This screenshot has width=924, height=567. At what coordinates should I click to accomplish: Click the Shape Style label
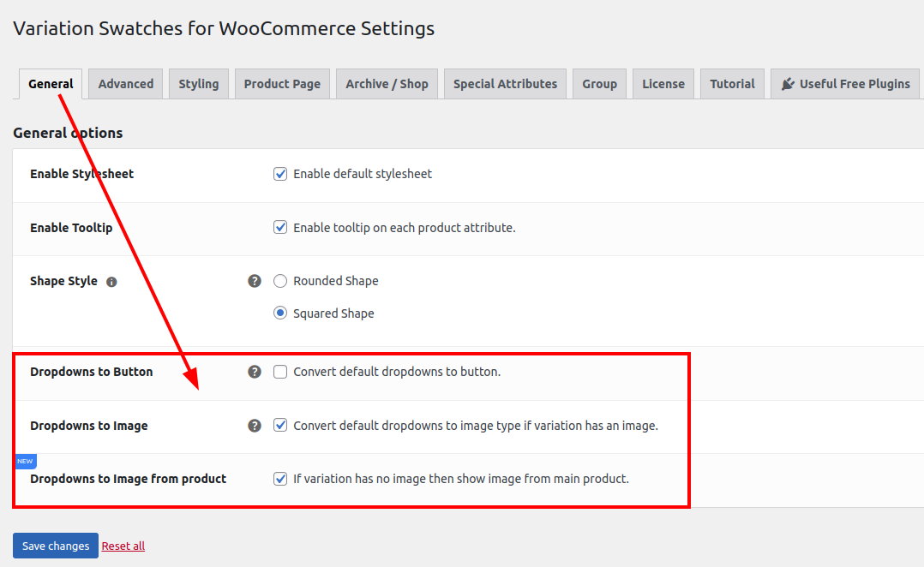click(x=63, y=281)
